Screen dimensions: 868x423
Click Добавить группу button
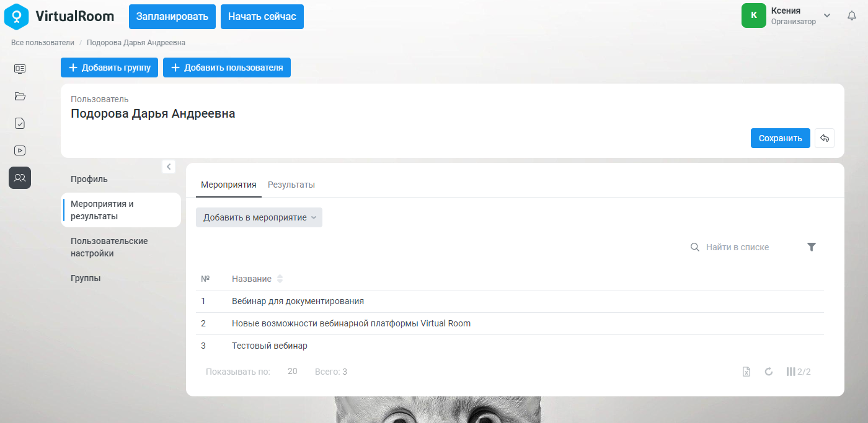click(x=110, y=68)
